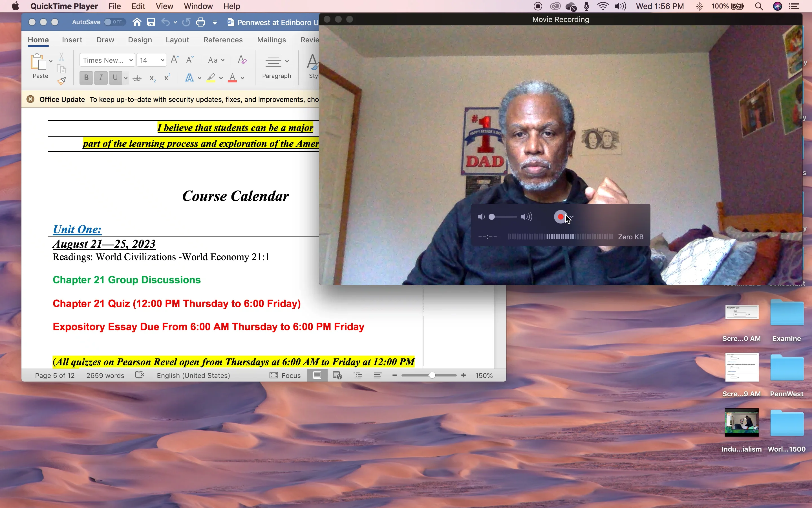Adjust the recording volume slider
812x508 pixels.
pyautogui.click(x=503, y=217)
